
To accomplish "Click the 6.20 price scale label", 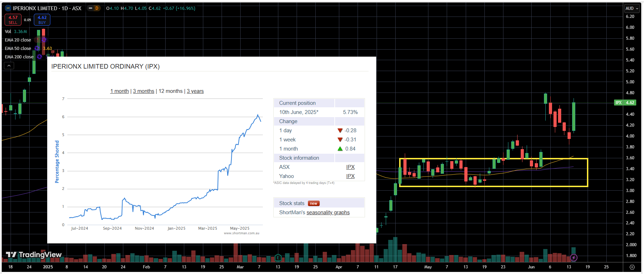I will point(630,17).
